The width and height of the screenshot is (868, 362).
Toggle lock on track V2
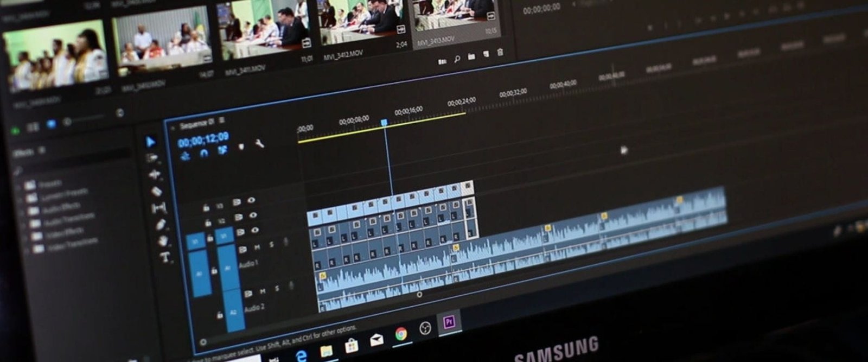(208, 223)
